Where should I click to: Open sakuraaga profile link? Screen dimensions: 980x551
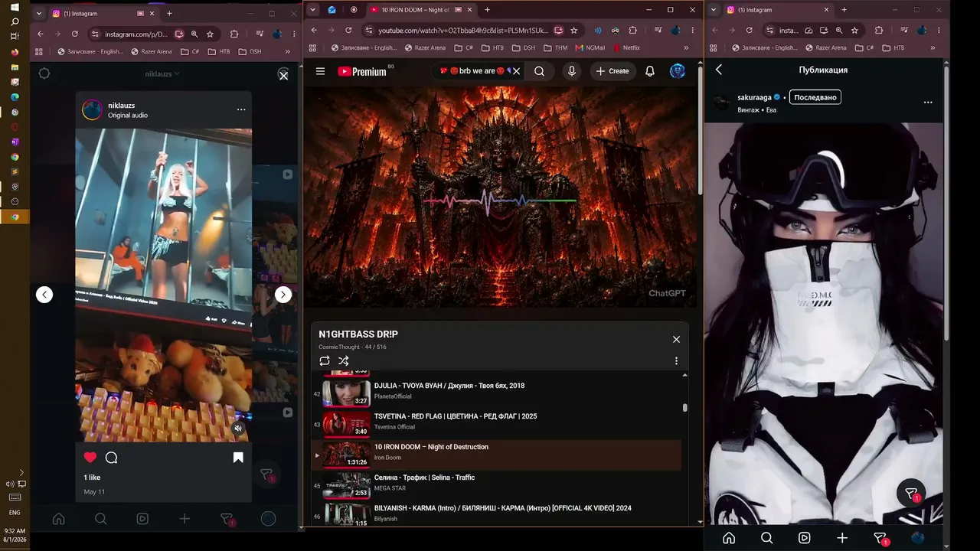[x=754, y=98]
